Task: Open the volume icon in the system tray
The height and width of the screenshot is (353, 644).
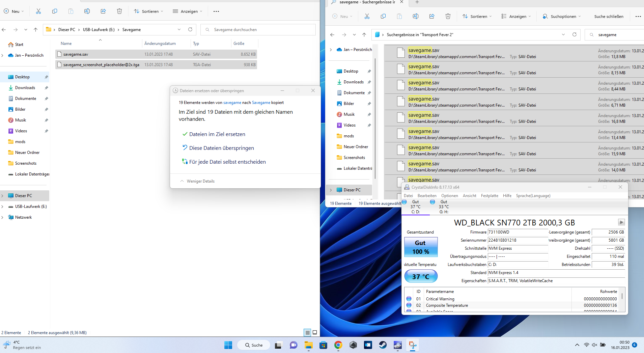Action: pyautogui.click(x=594, y=345)
